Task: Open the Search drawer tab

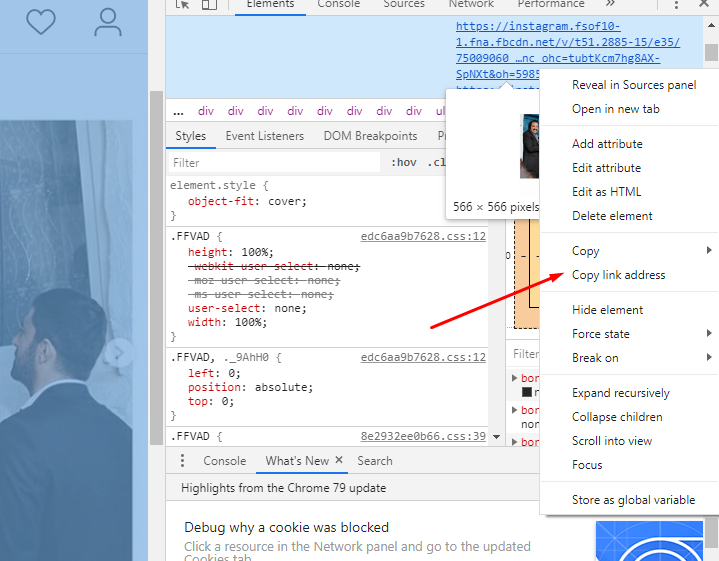Action: [x=375, y=461]
